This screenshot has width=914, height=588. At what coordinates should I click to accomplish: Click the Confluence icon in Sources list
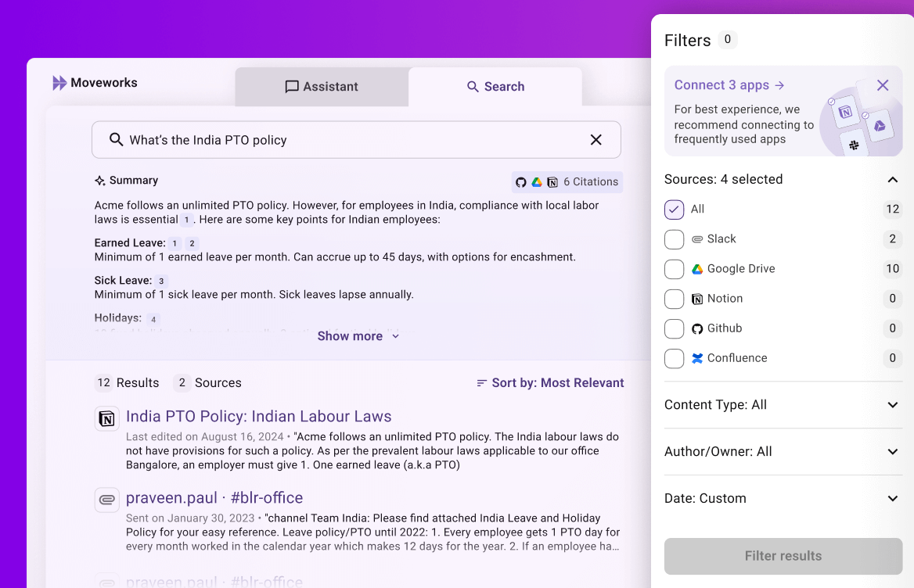pyautogui.click(x=696, y=358)
